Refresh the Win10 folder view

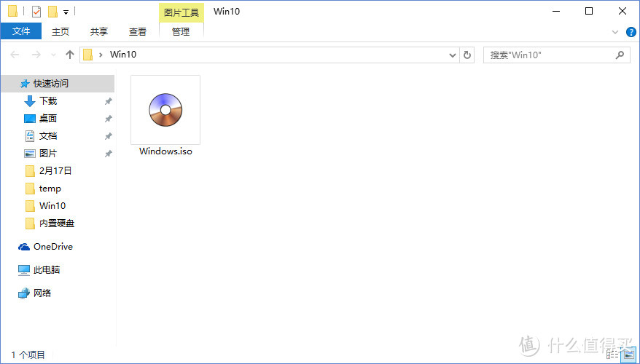[467, 55]
